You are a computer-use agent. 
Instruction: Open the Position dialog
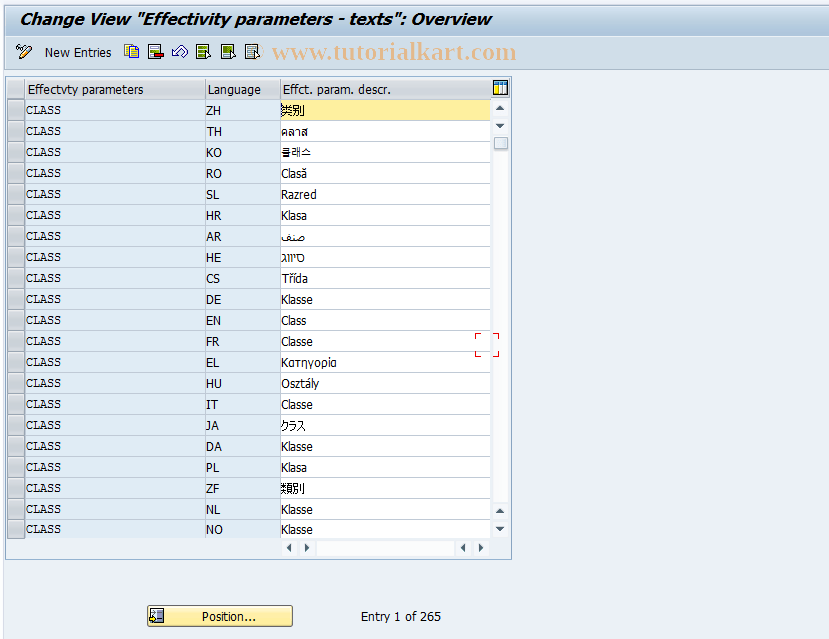click(x=219, y=616)
